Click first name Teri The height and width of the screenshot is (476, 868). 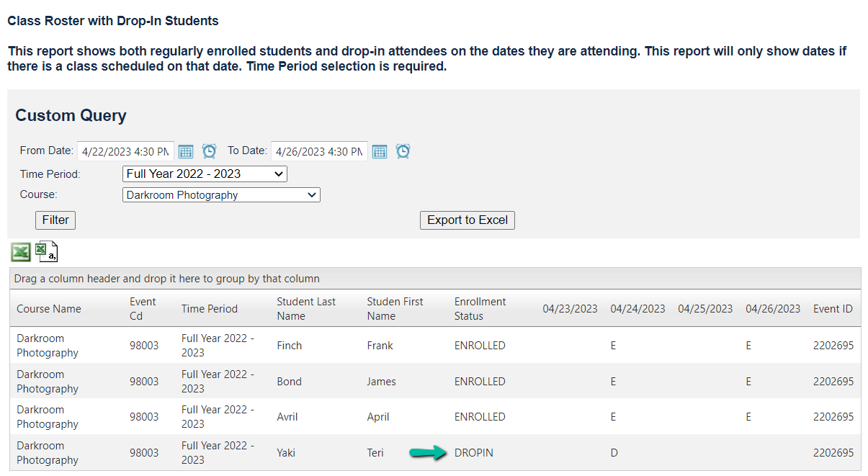pos(375,452)
